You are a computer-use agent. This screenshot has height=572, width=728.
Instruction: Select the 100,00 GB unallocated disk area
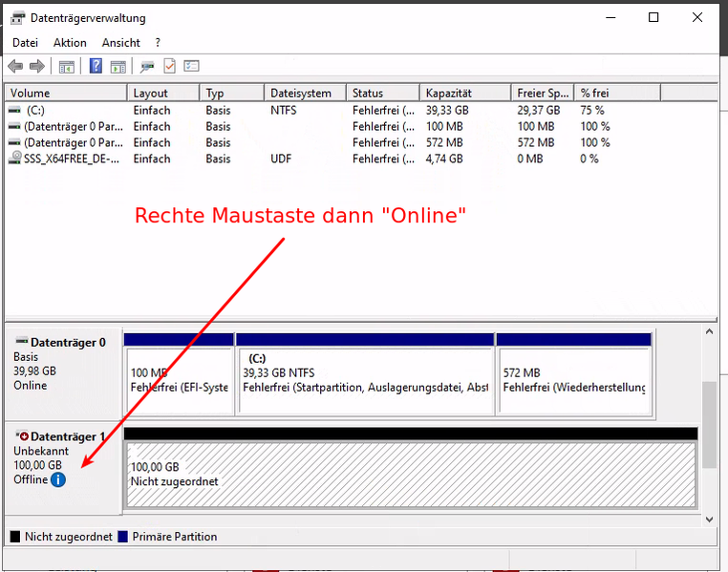point(411,474)
